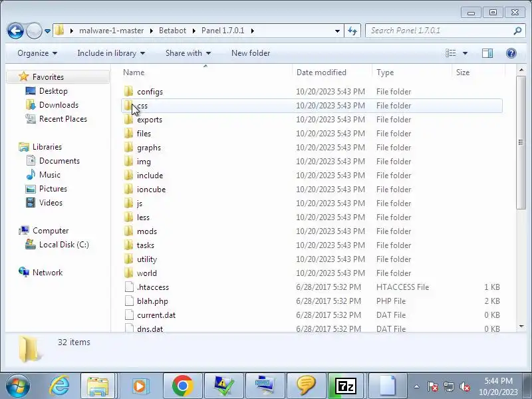
Task: Change view with the view icon
Action: [451, 53]
